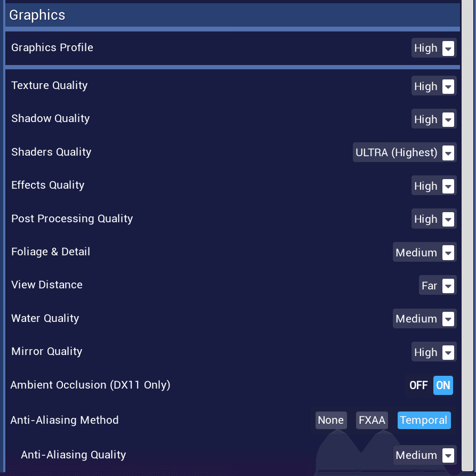
Task: Click the Graphics section header
Action: coord(232,15)
